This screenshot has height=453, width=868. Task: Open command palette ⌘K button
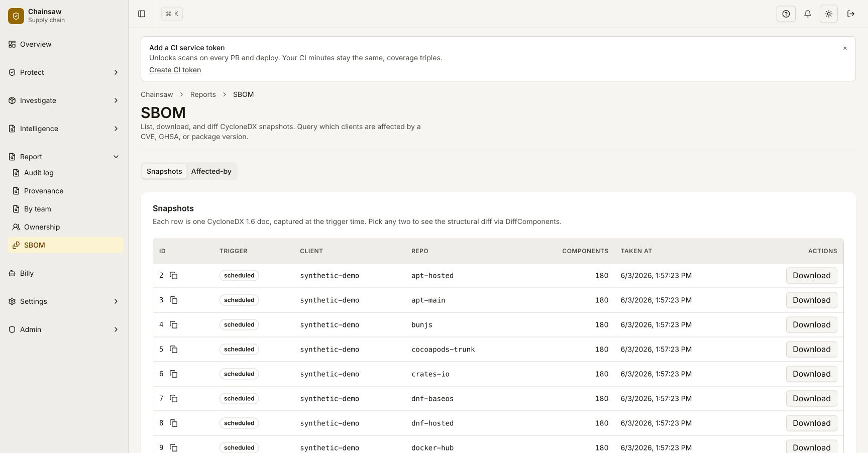click(172, 14)
